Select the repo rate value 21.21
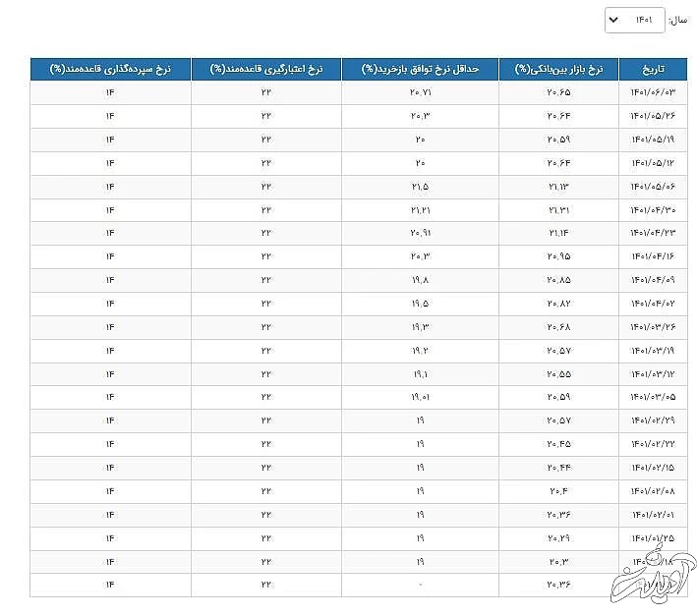The height and width of the screenshot is (616, 697). click(x=420, y=209)
